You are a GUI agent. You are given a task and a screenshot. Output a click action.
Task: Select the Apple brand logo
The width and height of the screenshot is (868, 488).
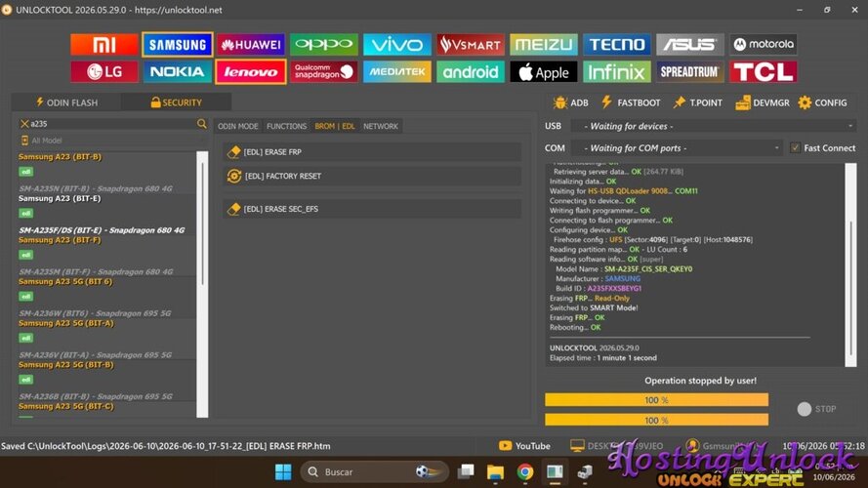(544, 72)
